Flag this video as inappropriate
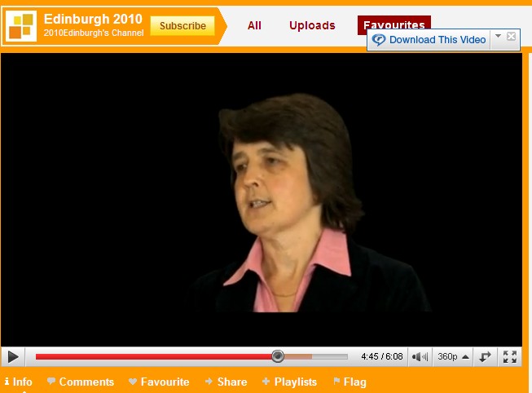This screenshot has width=532, height=393. point(350,382)
